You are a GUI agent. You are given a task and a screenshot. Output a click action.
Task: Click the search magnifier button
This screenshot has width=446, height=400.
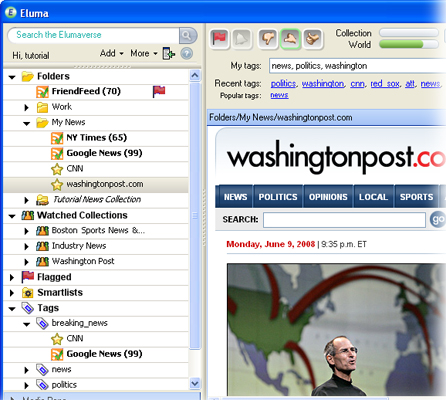pyautogui.click(x=188, y=35)
